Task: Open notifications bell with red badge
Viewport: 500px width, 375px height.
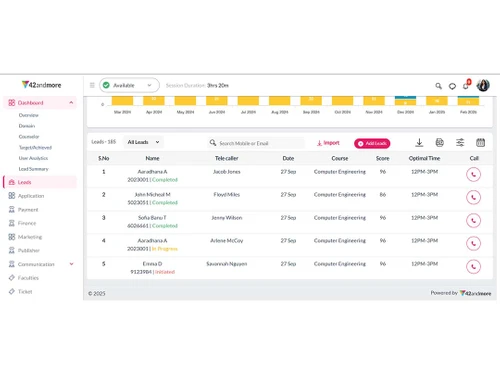Action: pyautogui.click(x=467, y=85)
